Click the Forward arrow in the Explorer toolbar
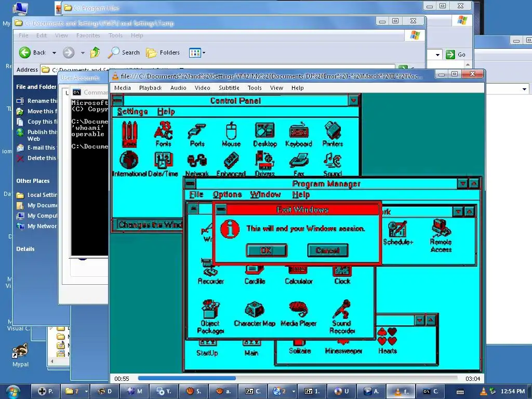532x399 pixels. coord(69,52)
